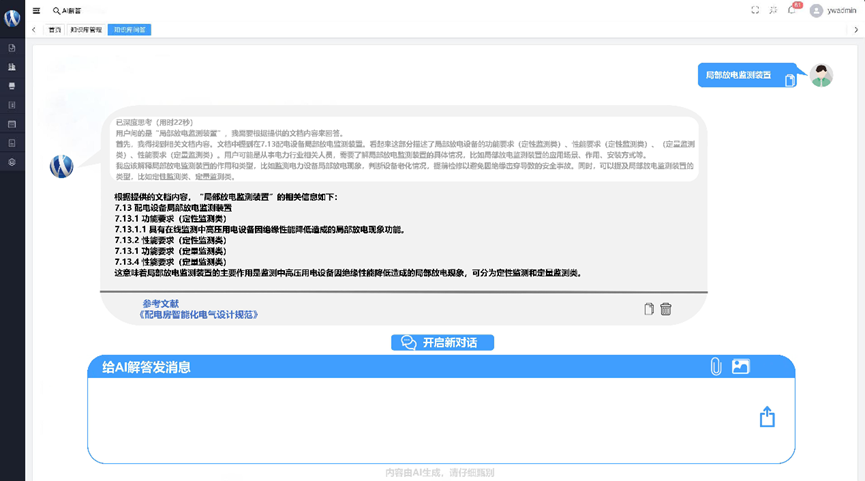The width and height of the screenshot is (865, 481).
Task: Click the AI assistant avatar logo
Action: 62,166
